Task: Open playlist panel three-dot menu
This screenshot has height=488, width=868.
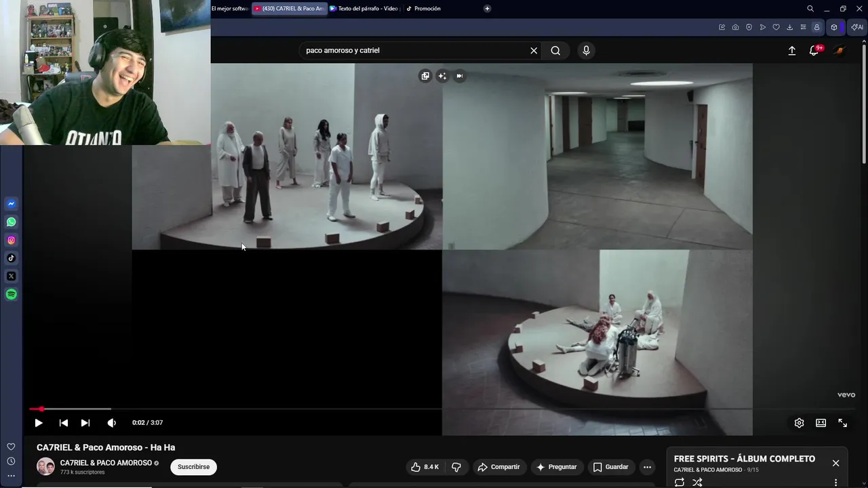Action: (x=835, y=483)
